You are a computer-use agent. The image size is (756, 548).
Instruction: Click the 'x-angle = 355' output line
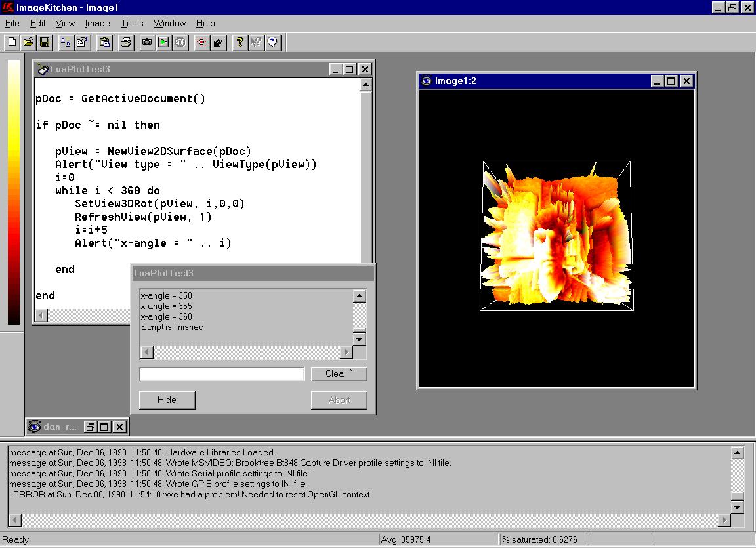point(166,306)
